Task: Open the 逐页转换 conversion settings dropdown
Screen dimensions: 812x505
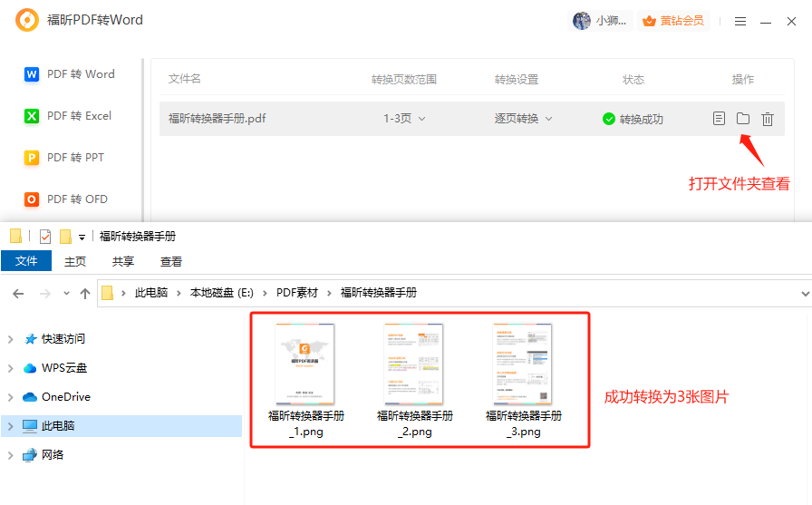Action: 523,119
